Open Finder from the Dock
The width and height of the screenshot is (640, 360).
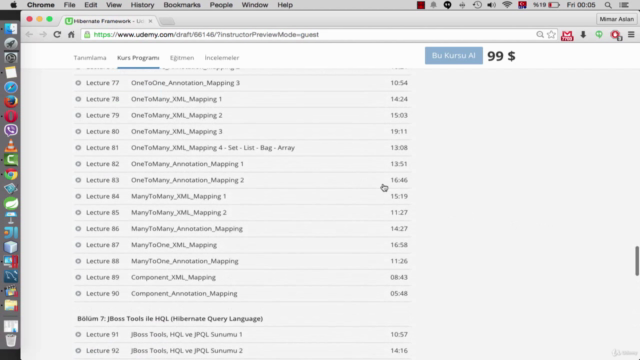(x=11, y=29)
